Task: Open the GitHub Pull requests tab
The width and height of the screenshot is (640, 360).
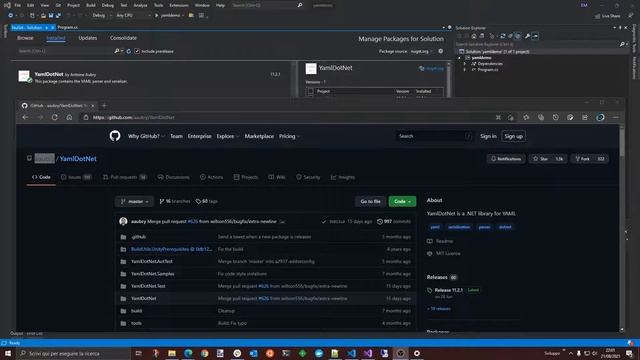Action: point(125,177)
